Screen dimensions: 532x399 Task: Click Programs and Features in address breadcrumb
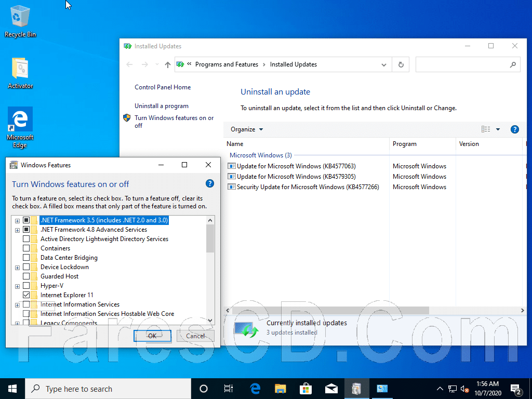pyautogui.click(x=227, y=64)
